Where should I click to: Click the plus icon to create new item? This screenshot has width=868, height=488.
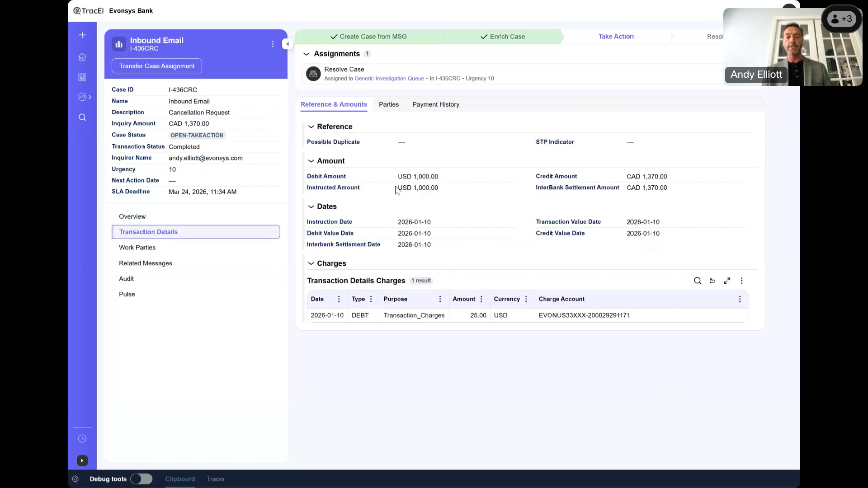click(x=82, y=34)
